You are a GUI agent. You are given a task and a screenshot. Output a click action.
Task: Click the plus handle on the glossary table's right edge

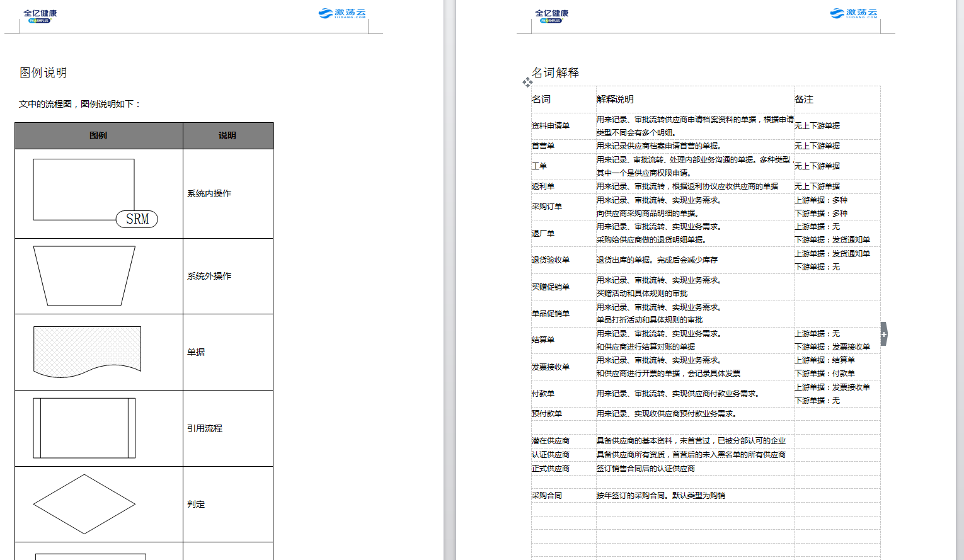(x=884, y=334)
